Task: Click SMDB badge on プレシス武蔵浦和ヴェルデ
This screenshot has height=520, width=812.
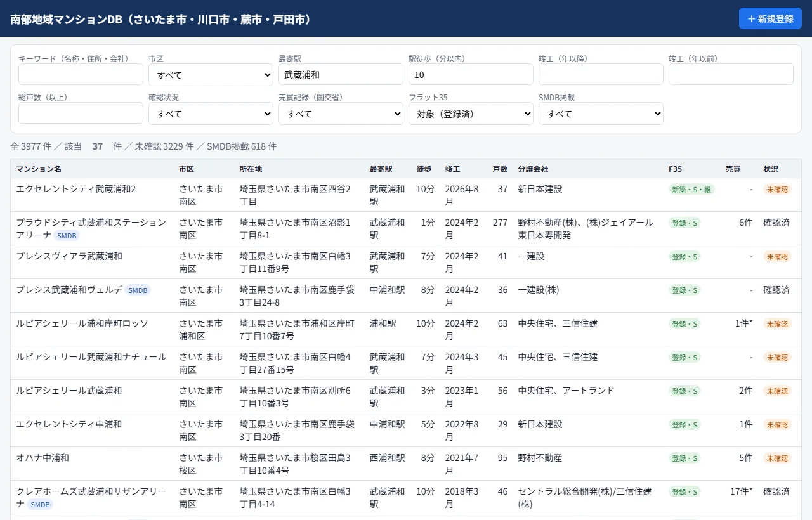Action: coord(138,290)
